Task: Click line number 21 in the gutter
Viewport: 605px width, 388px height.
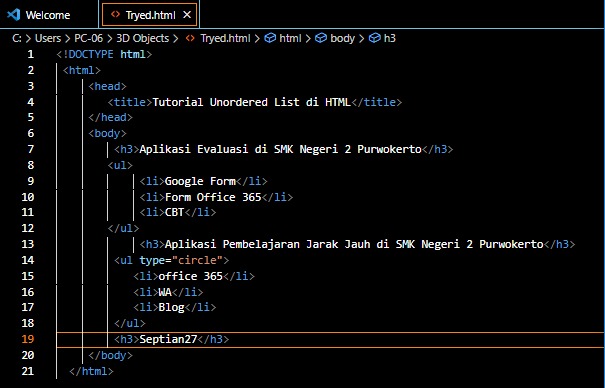Action: 28,371
